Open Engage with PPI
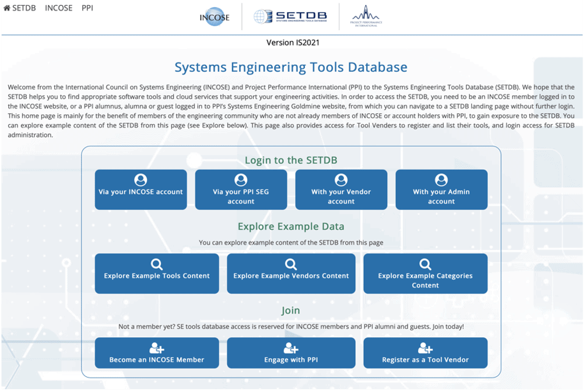This screenshot has height=392, width=586. click(291, 353)
